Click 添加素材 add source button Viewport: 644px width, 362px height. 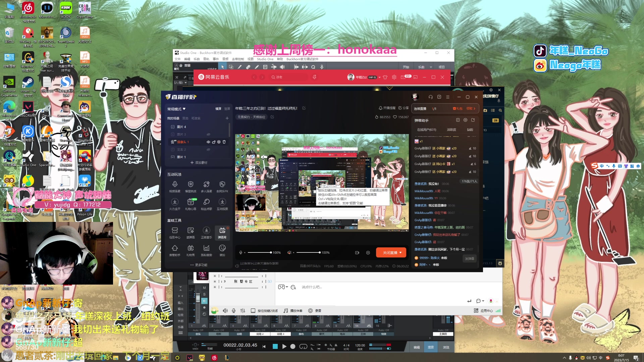point(199,163)
